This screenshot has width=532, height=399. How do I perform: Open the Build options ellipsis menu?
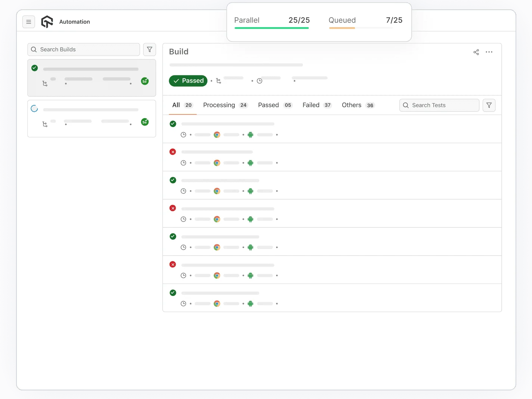[x=489, y=52]
